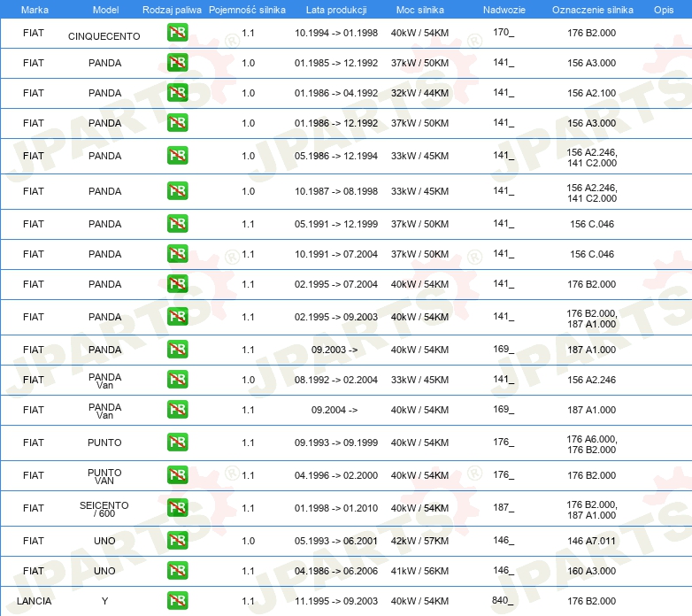Click the Model column header
The image size is (692, 616).
105,10
